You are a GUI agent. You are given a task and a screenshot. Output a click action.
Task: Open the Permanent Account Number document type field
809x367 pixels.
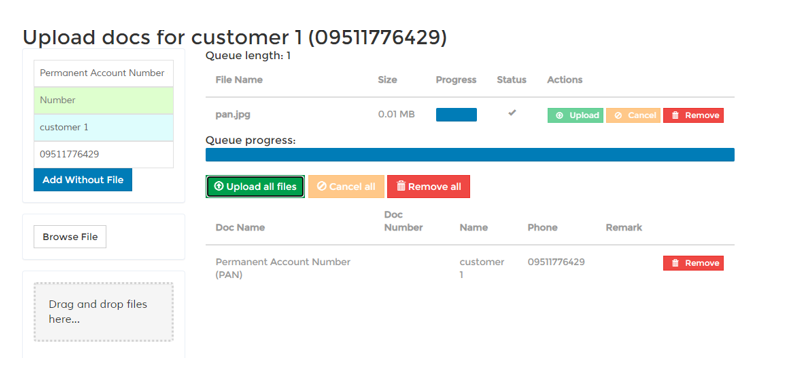tap(104, 73)
